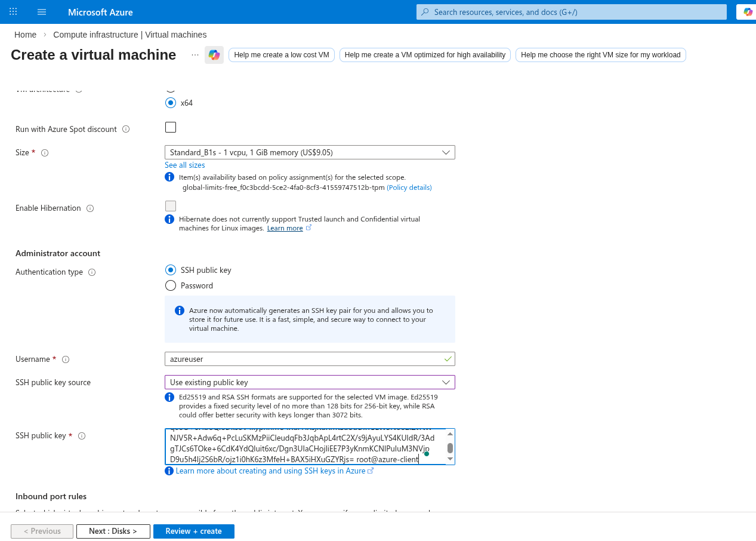756x541 pixels.
Task: Click the info icon next to Size
Action: 45,153
